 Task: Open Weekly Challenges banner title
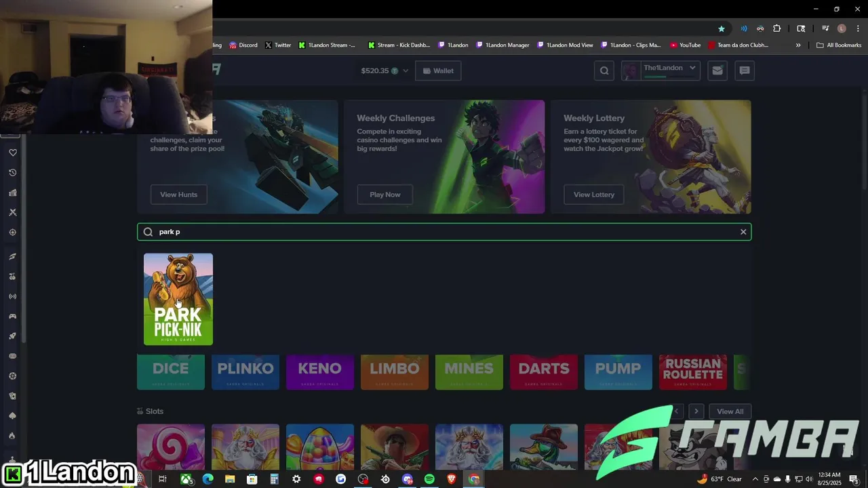[x=396, y=118]
